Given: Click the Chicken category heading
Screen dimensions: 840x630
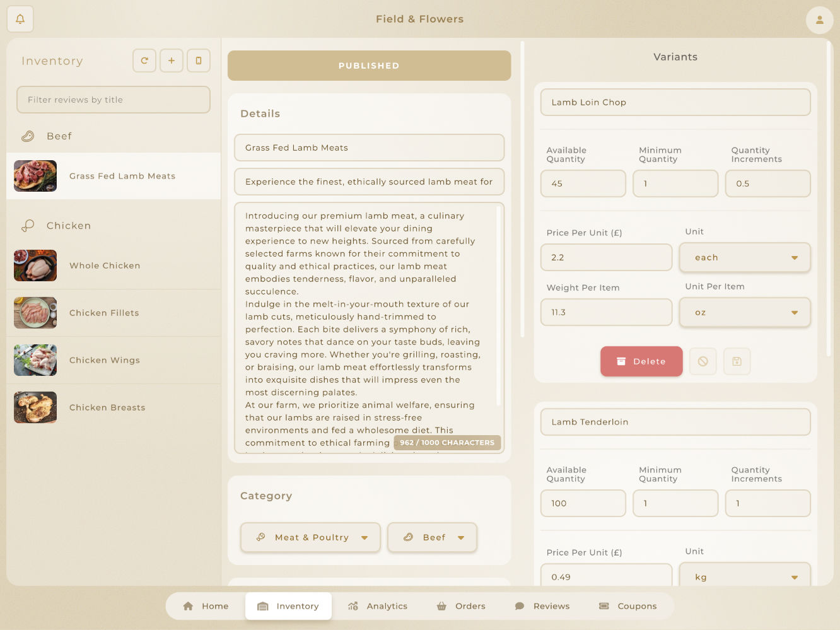Looking at the screenshot, I should pos(69,226).
